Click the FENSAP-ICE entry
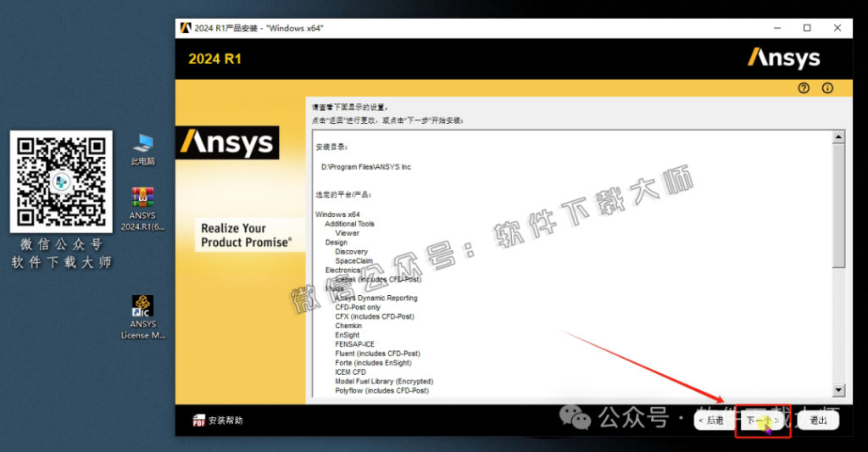Image resolution: width=868 pixels, height=452 pixels. 354,344
